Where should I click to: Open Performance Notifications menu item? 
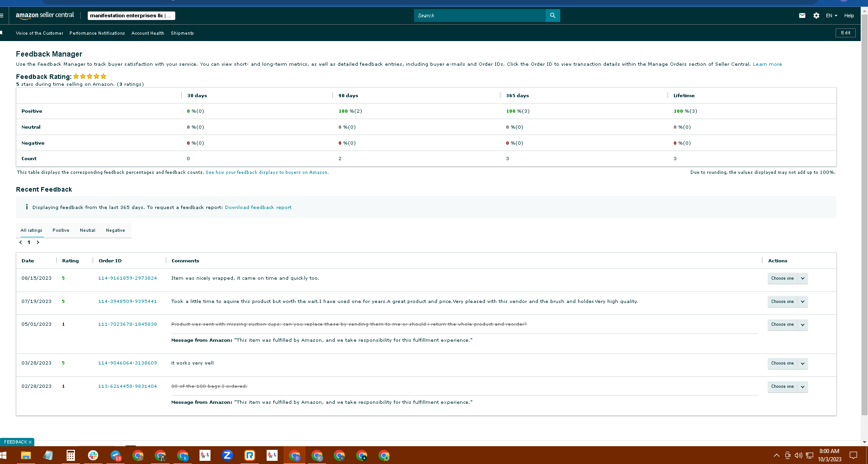(x=97, y=33)
